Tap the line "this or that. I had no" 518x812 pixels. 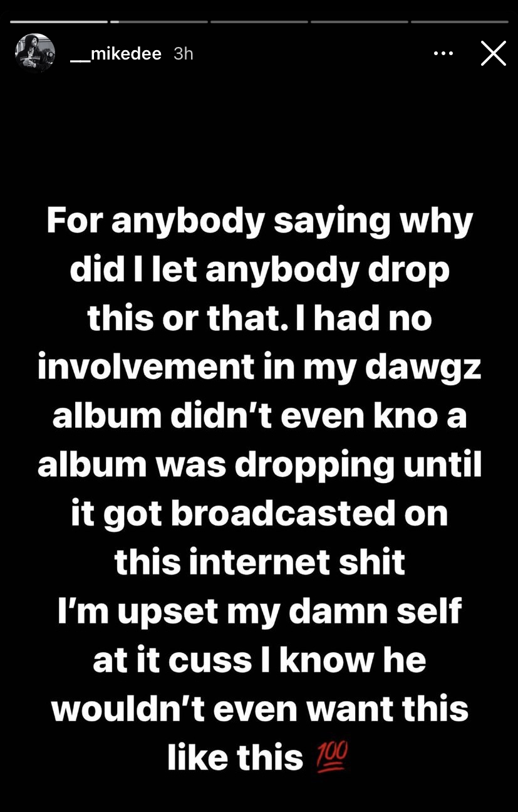[259, 318]
